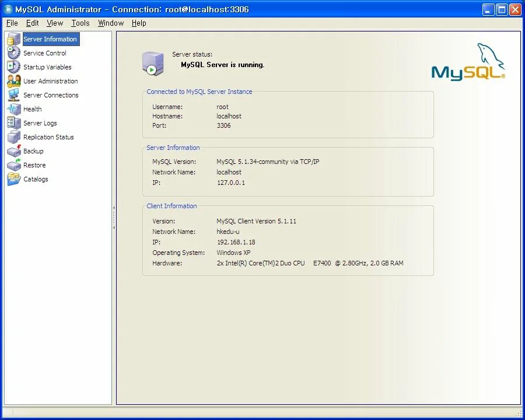
Task: Click 'MySQL 5.1.34-community via TCP/IP' version text
Action: (268, 162)
